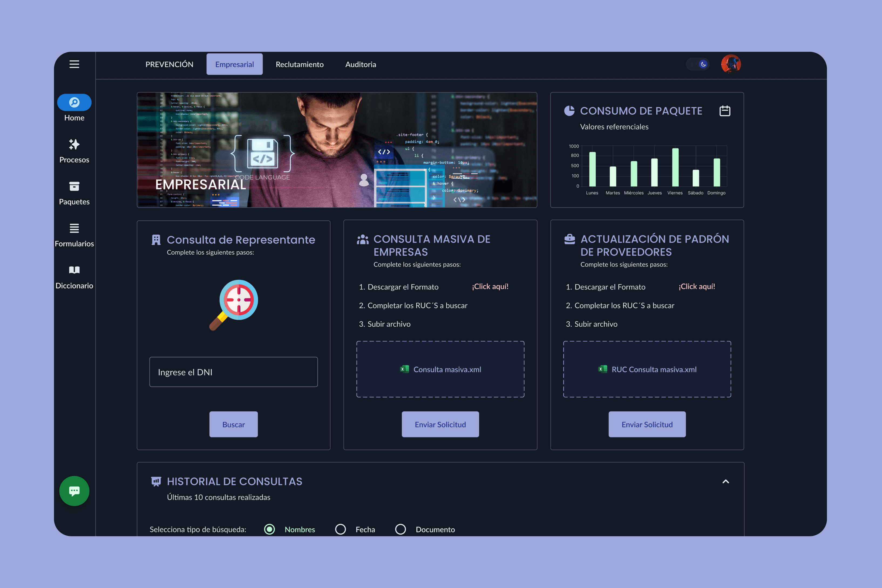Open the green chat bubble button
Viewport: 882px width, 588px height.
coord(74,491)
